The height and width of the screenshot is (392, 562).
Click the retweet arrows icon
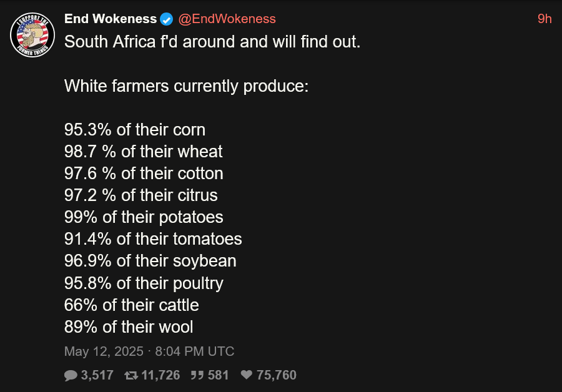click(x=131, y=375)
